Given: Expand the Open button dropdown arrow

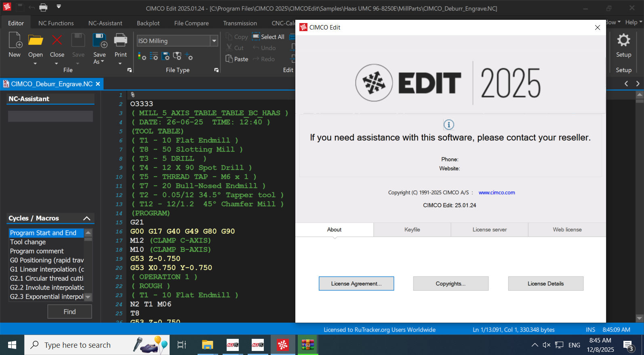Looking at the screenshot, I should (35, 63).
